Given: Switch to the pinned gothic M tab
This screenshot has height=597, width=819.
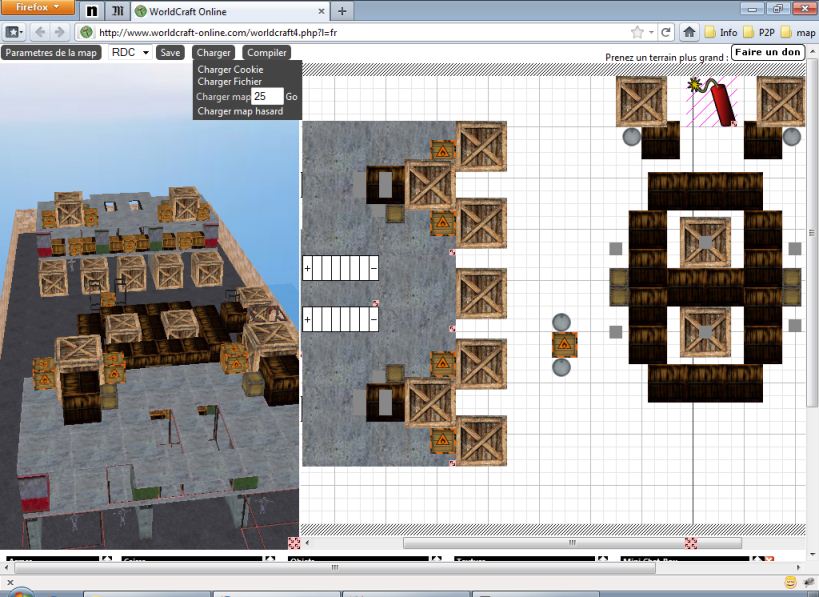Looking at the screenshot, I should (117, 11).
